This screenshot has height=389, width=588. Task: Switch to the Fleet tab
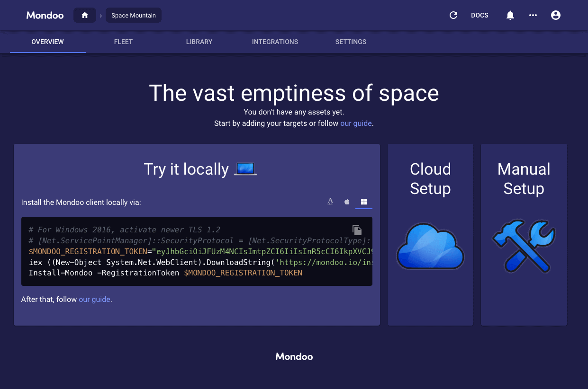click(123, 42)
